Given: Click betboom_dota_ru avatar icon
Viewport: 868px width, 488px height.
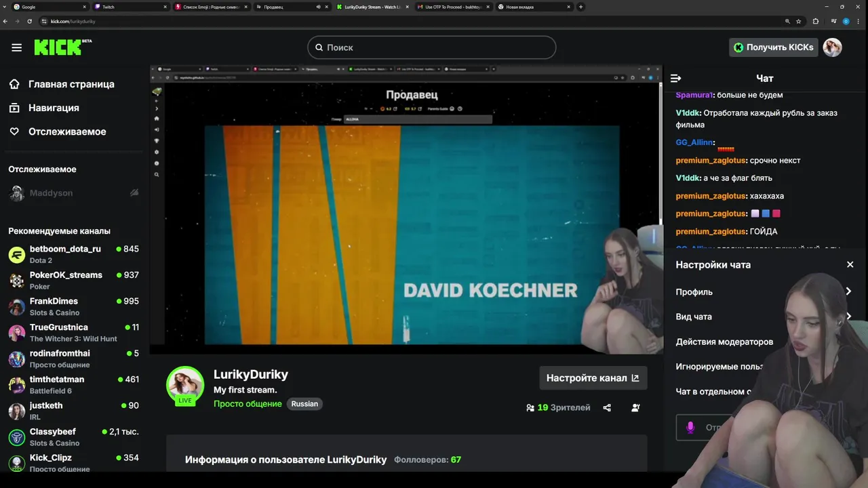Looking at the screenshot, I should pos(17,254).
